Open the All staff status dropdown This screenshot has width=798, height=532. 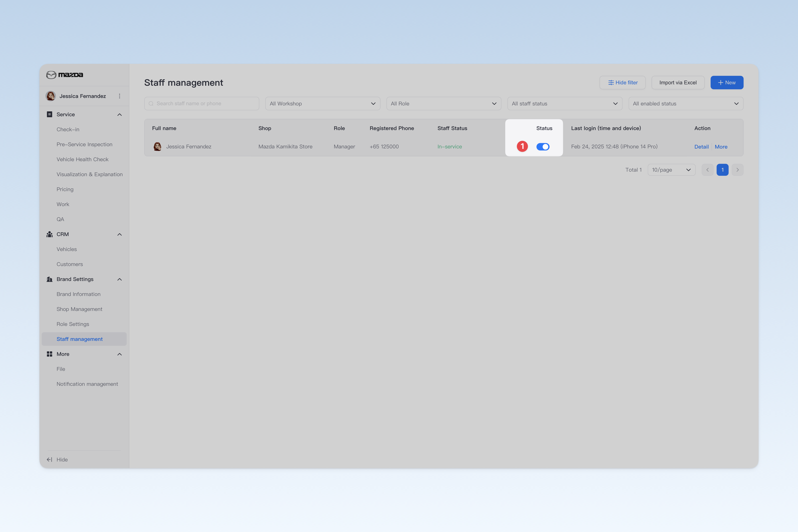click(x=565, y=103)
